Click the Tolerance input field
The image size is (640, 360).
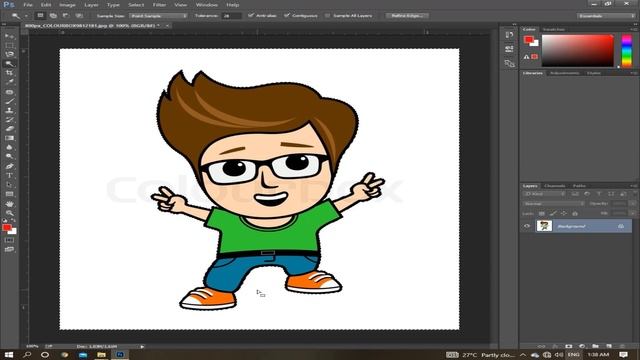coord(231,16)
